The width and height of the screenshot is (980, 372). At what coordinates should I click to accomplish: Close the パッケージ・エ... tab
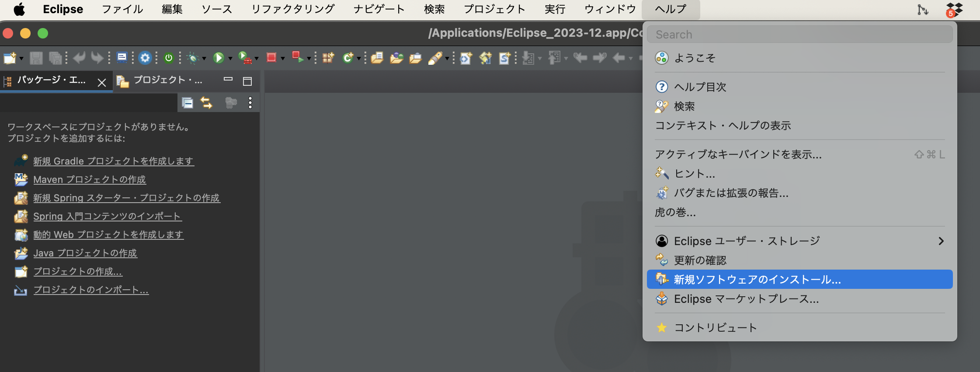pyautogui.click(x=102, y=82)
